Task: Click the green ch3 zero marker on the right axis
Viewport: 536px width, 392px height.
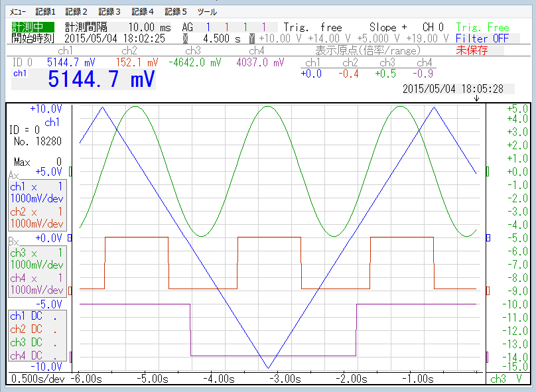Action: click(x=488, y=172)
